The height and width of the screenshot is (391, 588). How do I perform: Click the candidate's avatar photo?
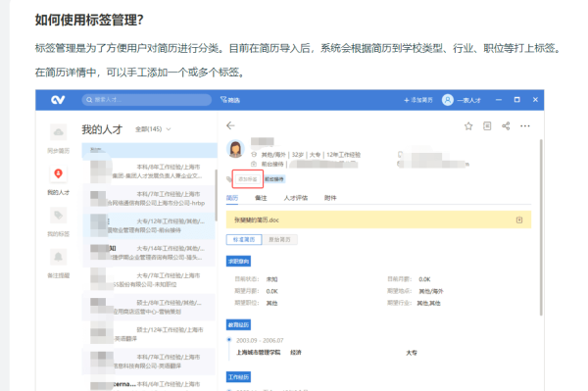pyautogui.click(x=235, y=148)
